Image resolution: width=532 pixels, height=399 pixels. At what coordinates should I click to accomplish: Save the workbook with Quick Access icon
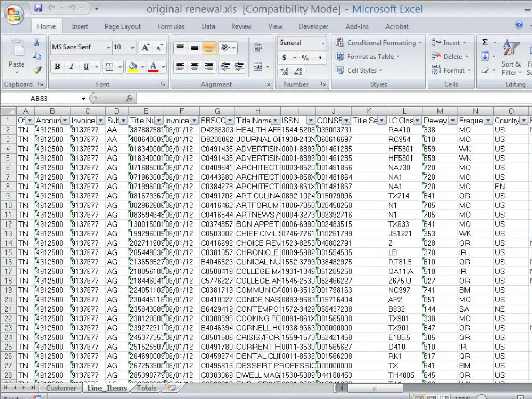[x=38, y=8]
